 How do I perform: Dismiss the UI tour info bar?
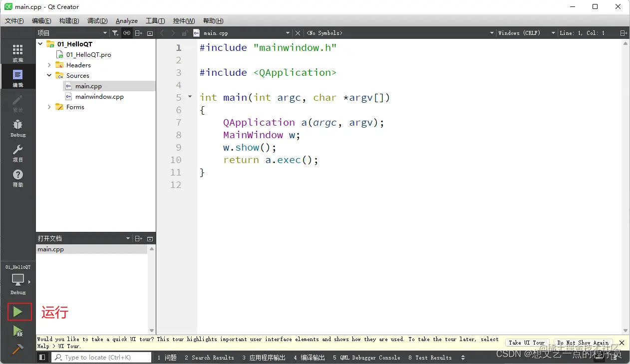click(x=622, y=343)
